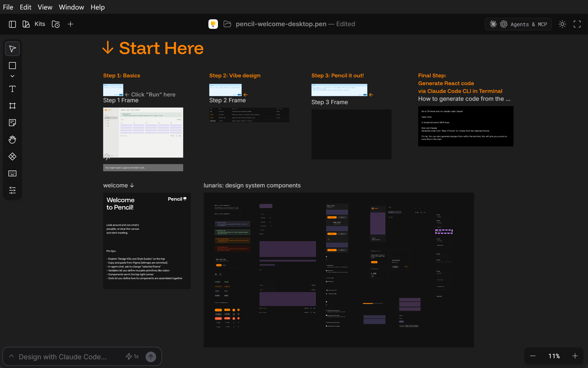Open the keyboard shortcuts panel

12,173
